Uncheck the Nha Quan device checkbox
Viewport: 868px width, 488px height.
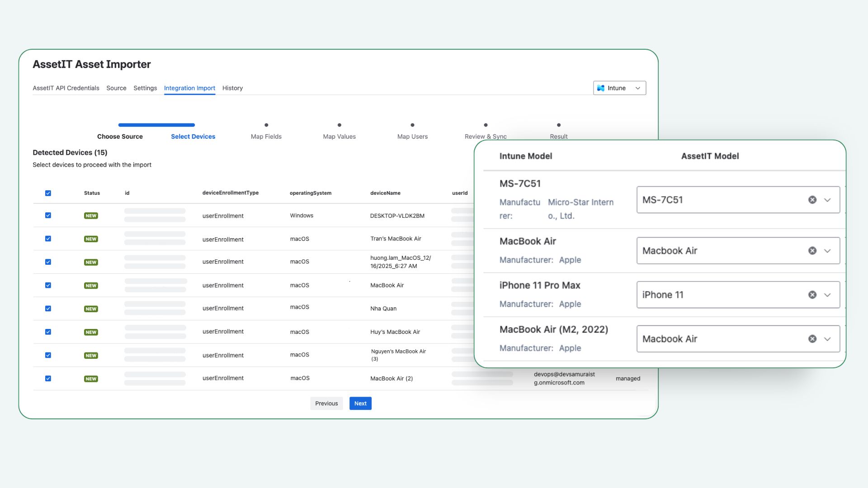click(48, 309)
